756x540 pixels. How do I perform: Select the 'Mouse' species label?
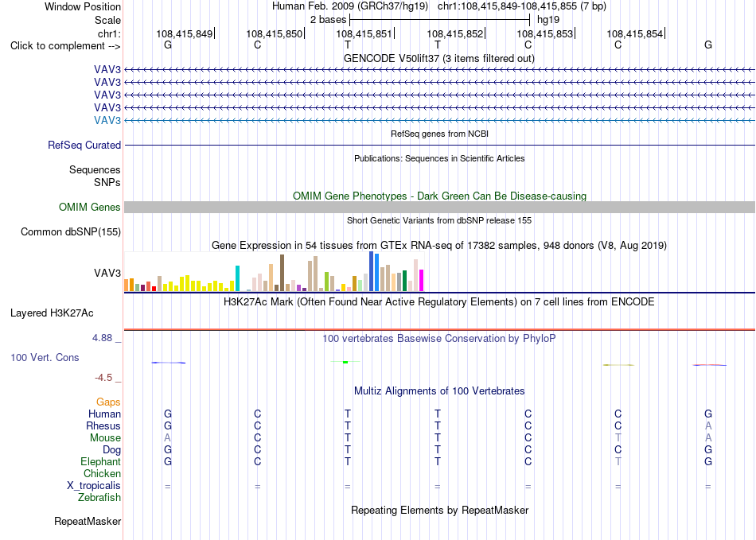[105, 438]
